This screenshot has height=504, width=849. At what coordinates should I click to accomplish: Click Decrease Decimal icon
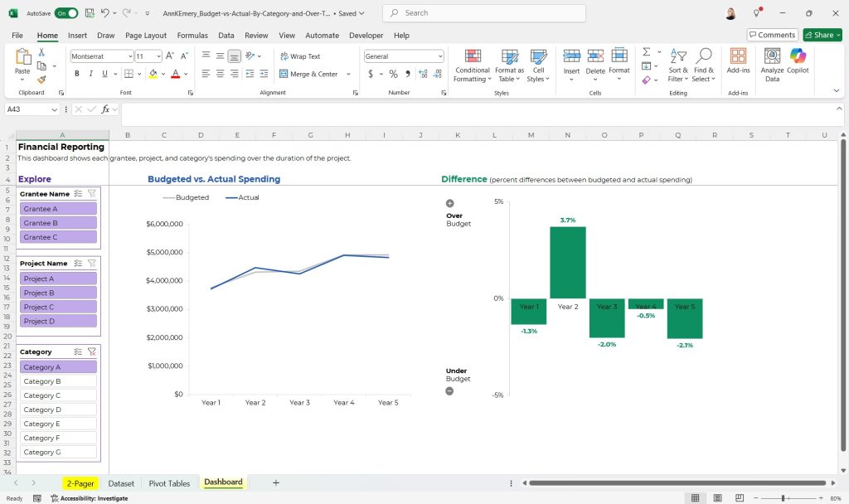(x=438, y=74)
